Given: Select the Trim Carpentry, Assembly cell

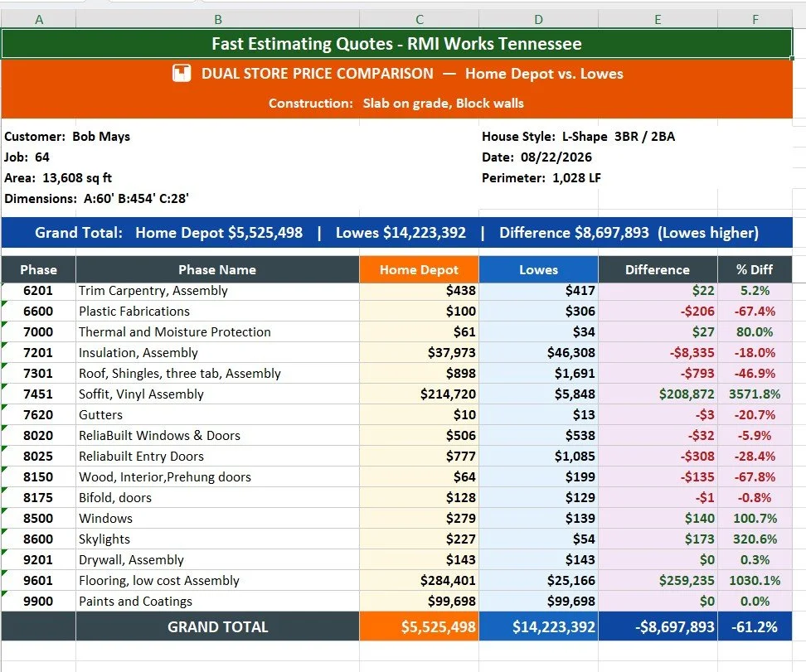Looking at the screenshot, I should 217,291.
